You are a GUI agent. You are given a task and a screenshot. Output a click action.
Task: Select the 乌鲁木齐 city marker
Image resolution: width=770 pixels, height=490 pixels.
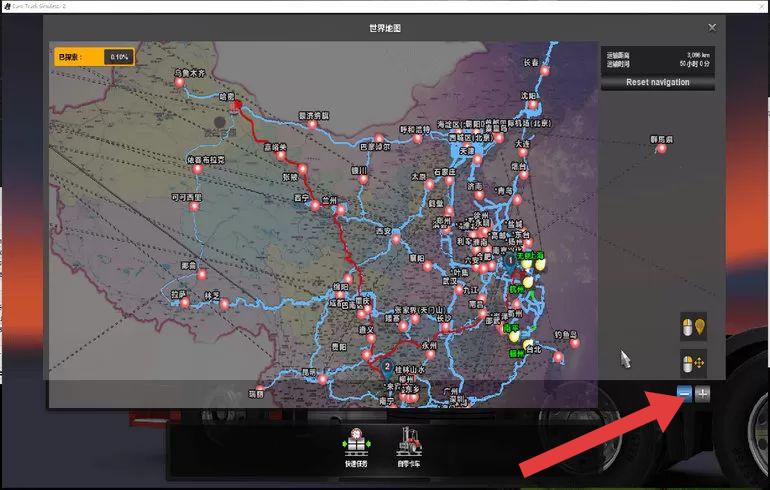pyautogui.click(x=180, y=82)
